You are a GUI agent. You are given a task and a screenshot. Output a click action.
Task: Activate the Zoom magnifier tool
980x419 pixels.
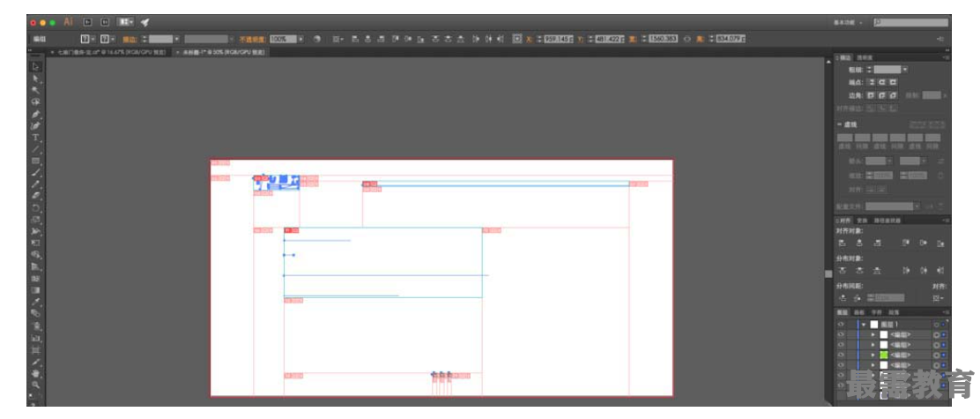coord(35,385)
